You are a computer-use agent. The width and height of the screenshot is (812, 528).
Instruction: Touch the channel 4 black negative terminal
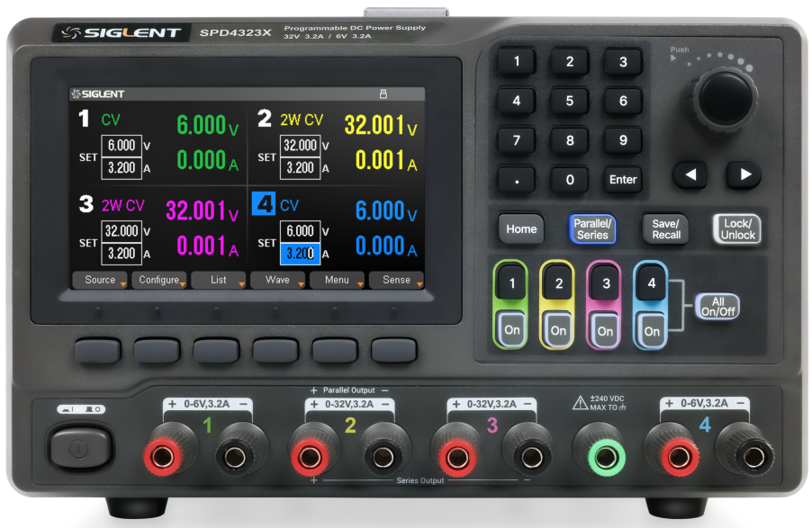coord(753,457)
